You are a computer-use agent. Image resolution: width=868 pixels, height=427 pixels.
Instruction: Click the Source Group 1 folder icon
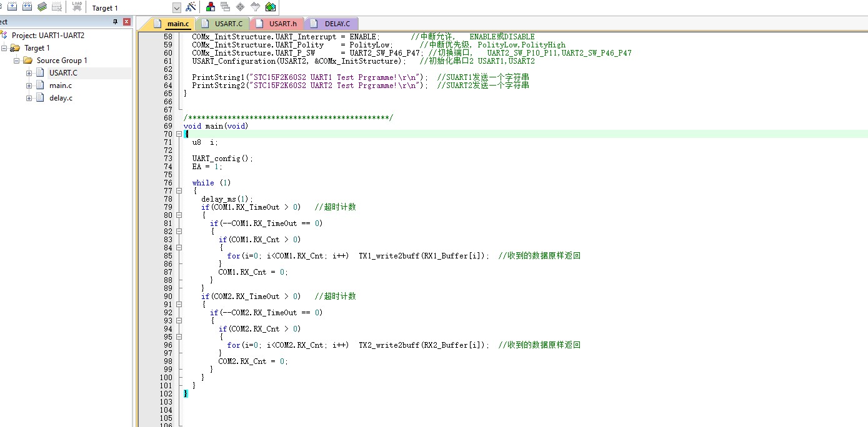pyautogui.click(x=27, y=61)
